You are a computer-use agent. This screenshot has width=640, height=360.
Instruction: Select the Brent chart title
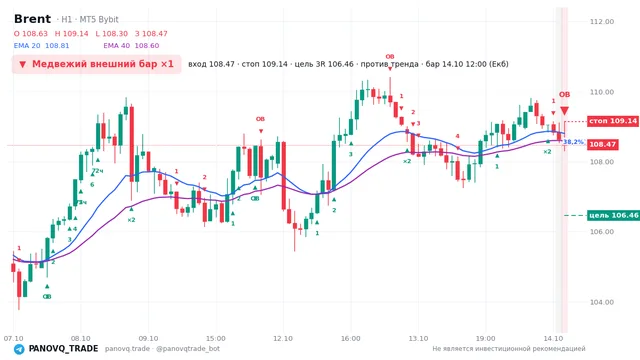(x=32, y=19)
